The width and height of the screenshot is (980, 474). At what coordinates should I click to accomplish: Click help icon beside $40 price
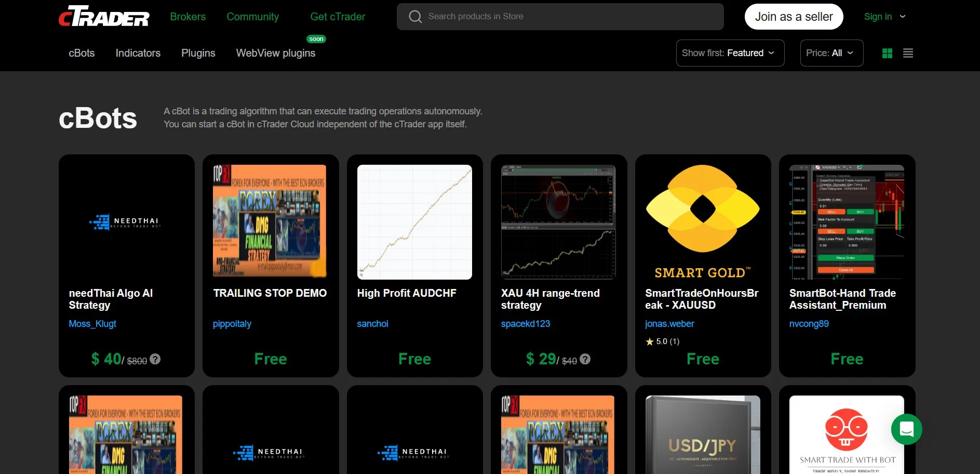click(585, 359)
